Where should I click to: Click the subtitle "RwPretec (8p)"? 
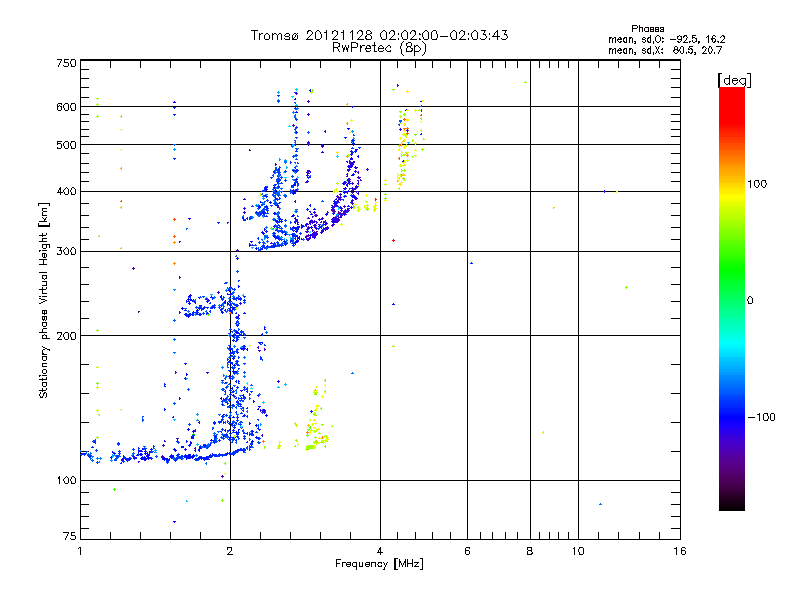(x=379, y=48)
